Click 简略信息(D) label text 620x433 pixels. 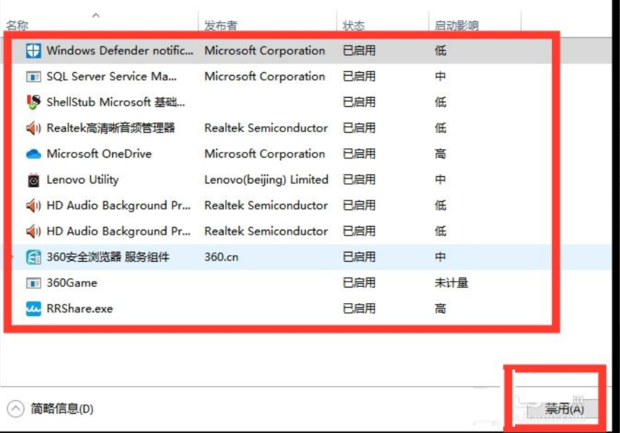click(x=62, y=409)
